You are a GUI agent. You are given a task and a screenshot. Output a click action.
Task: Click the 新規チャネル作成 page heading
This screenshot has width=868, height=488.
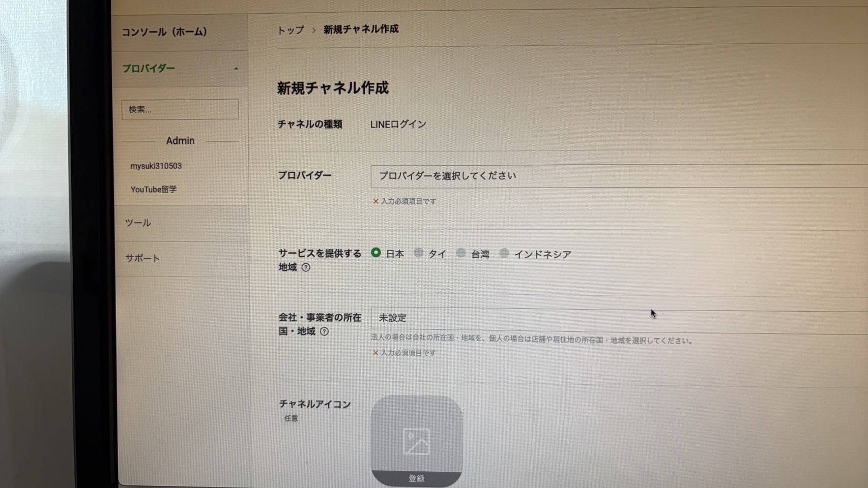tap(333, 88)
